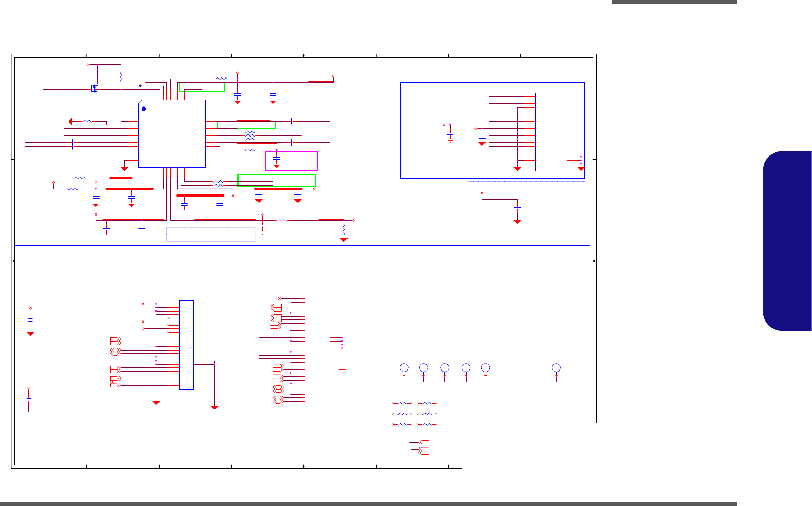Click the empty dashed note box below the IC
The height and width of the screenshot is (506, 812).
pos(211,235)
